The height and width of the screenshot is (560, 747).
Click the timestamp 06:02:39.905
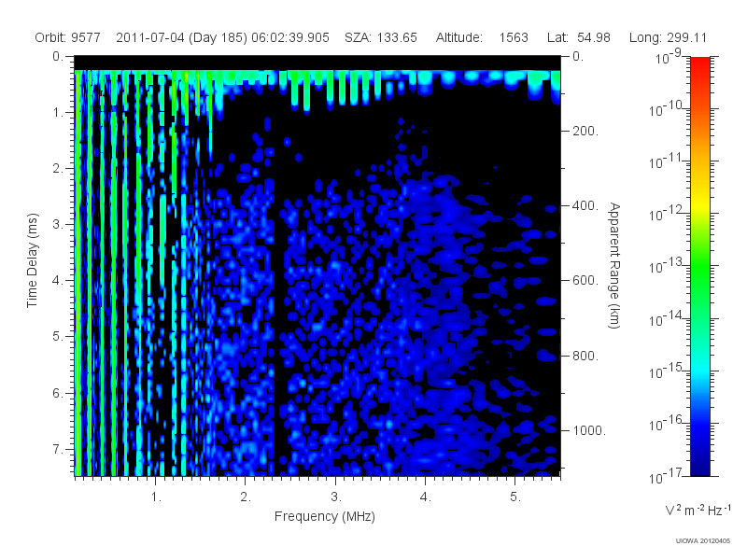[290, 37]
